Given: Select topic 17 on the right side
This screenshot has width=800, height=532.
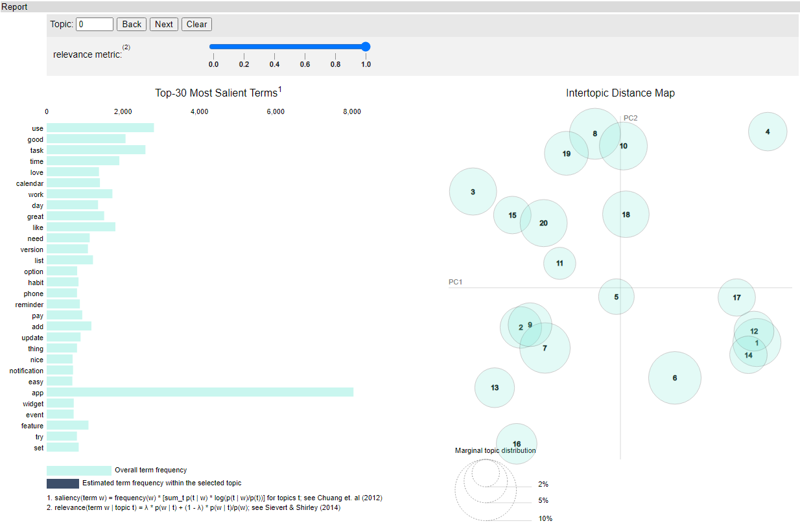Looking at the screenshot, I should coord(736,297).
